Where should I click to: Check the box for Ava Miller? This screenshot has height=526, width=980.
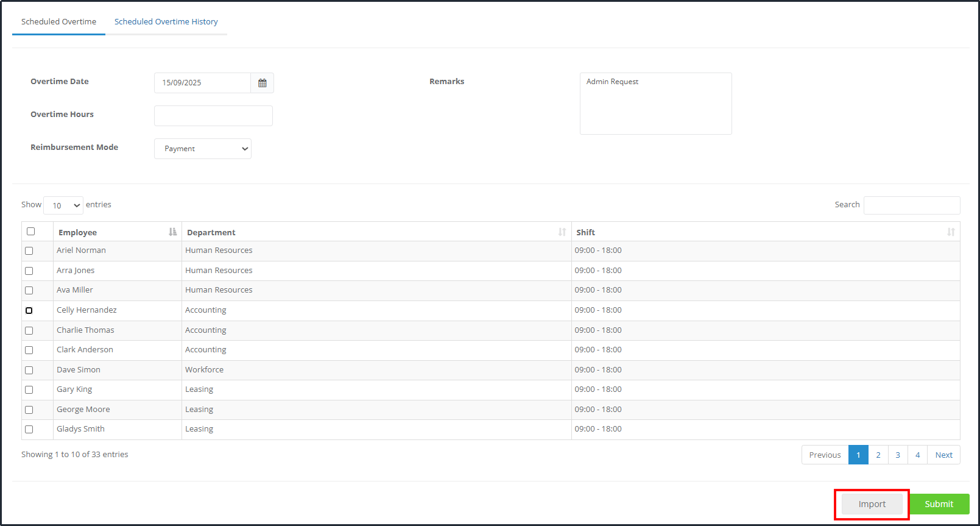pyautogui.click(x=29, y=290)
